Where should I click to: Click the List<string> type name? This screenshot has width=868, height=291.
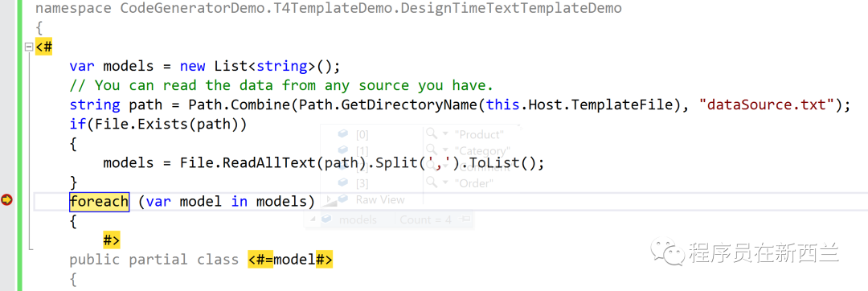tap(264, 66)
